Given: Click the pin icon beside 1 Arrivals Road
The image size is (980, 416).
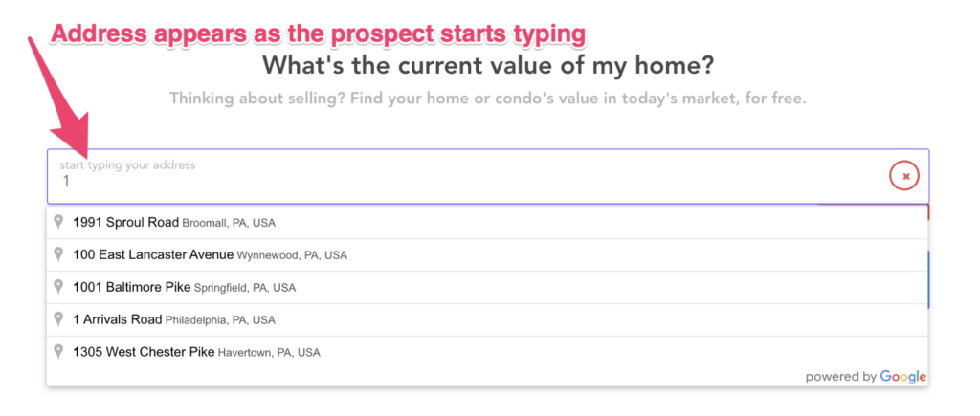Looking at the screenshot, I should point(59,319).
